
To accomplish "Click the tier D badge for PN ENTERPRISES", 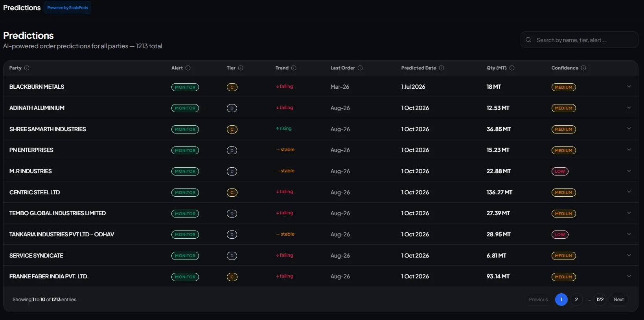I will [232, 150].
